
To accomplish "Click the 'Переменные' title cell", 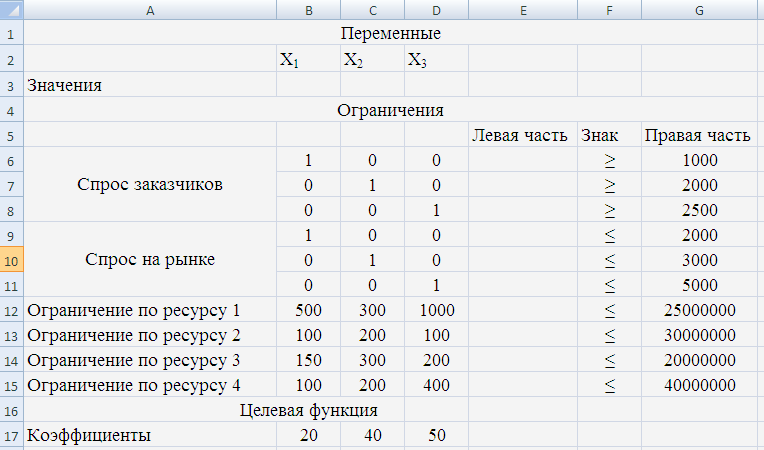I will [x=391, y=33].
